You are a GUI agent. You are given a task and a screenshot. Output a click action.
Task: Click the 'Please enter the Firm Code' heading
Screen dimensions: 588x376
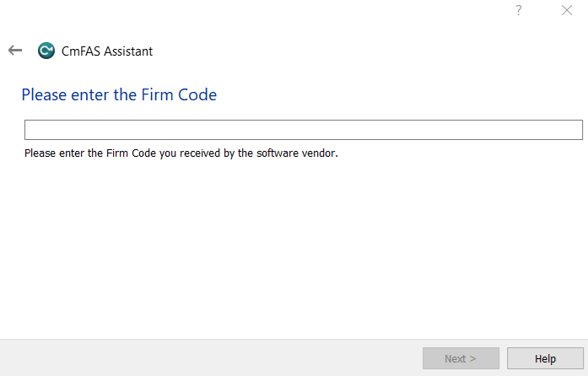pos(119,94)
